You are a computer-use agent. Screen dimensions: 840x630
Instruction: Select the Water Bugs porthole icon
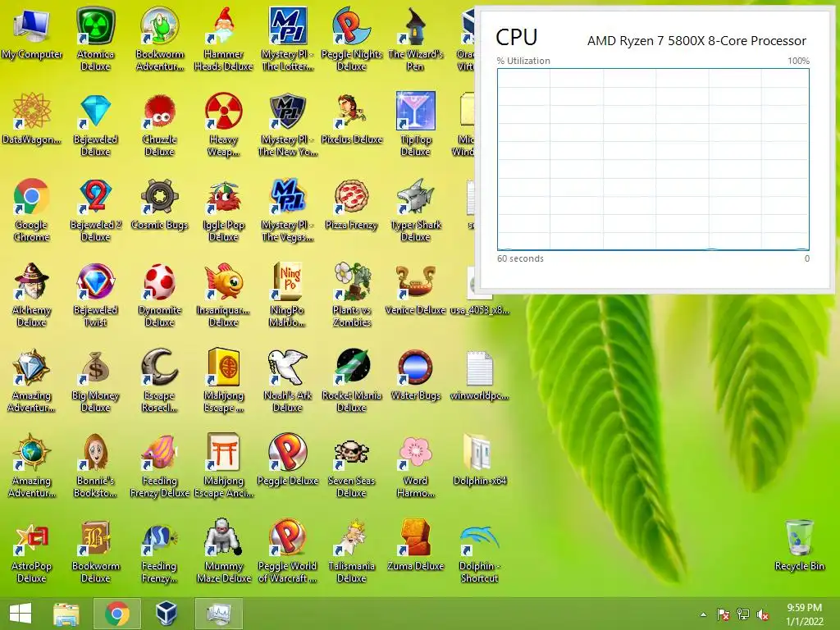pos(415,367)
